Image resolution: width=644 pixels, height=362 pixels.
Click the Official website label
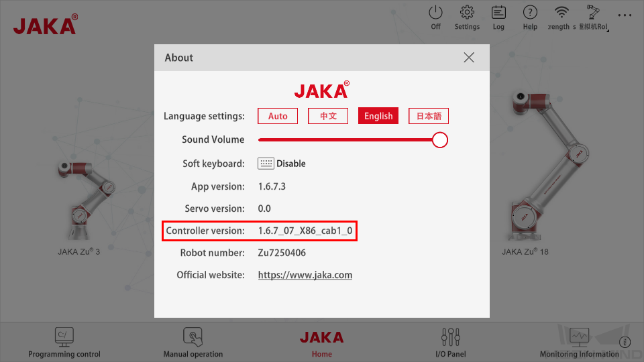210,275
